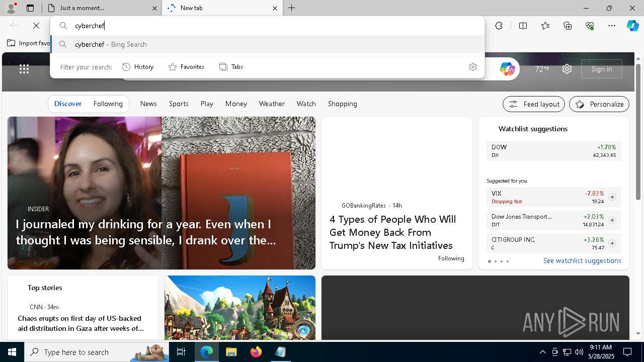
Task: Open Browser essentials heart icon
Action: coord(590,26)
